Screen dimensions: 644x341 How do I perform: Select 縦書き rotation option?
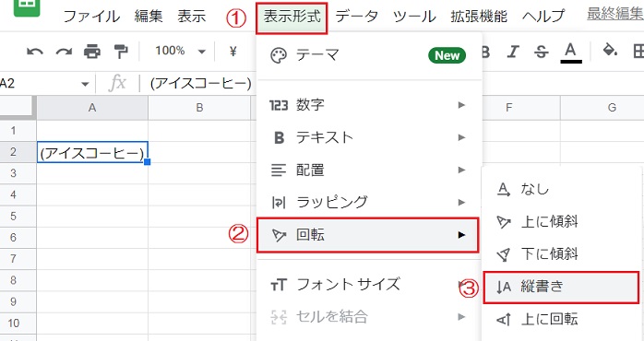click(x=561, y=287)
